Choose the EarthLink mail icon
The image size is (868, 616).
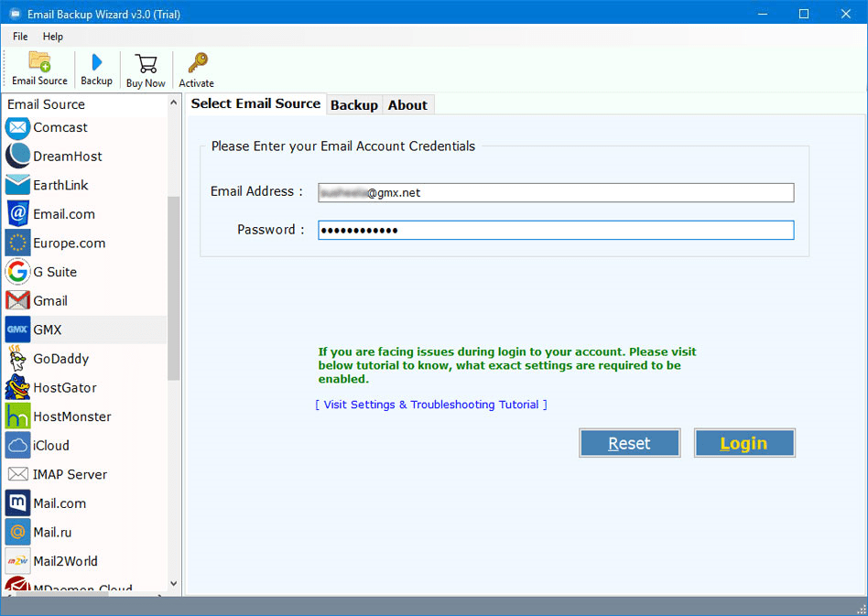[x=17, y=185]
